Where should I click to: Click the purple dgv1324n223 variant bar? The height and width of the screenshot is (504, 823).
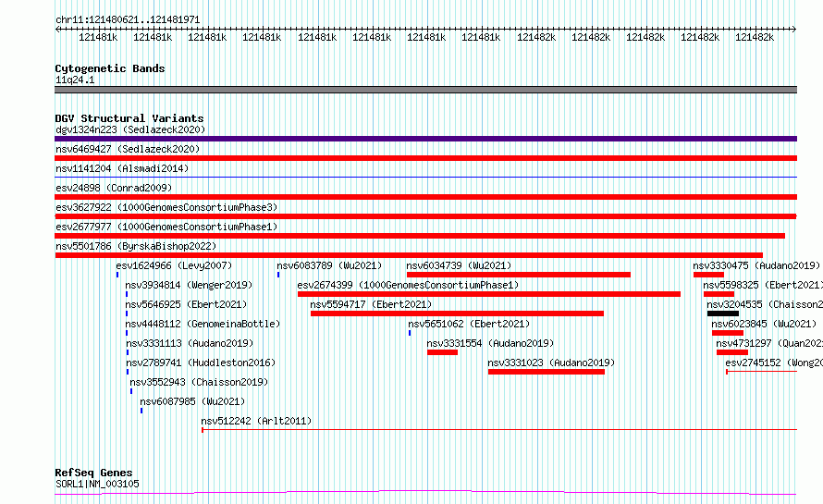coord(425,139)
